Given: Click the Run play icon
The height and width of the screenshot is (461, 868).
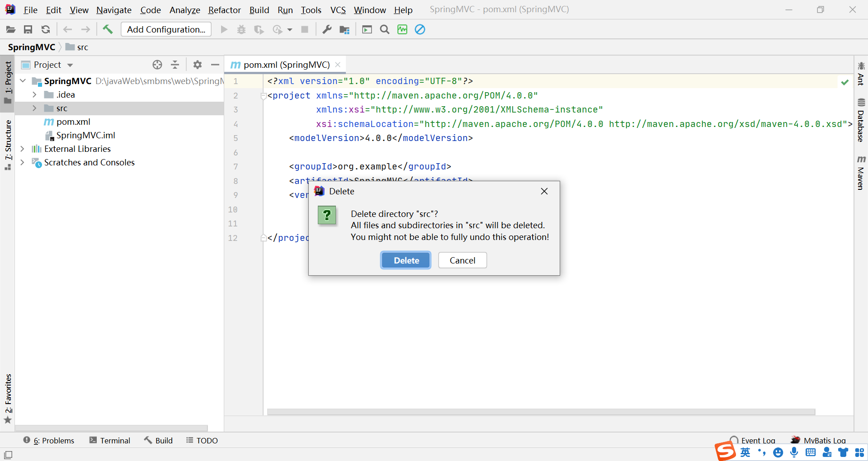Looking at the screenshot, I should pos(224,29).
